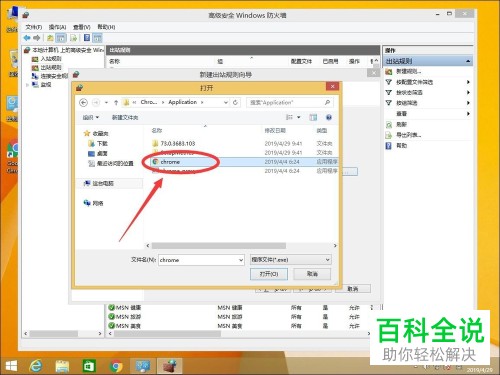
Task: Click the firewall app icon on the taskbar
Action: click(x=170, y=366)
